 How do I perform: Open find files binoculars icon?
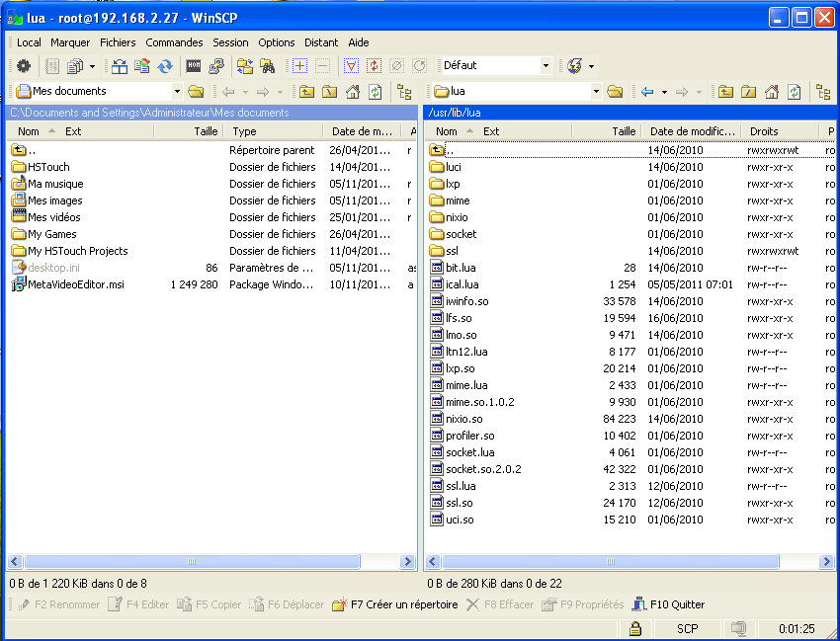pyautogui.click(x=268, y=66)
